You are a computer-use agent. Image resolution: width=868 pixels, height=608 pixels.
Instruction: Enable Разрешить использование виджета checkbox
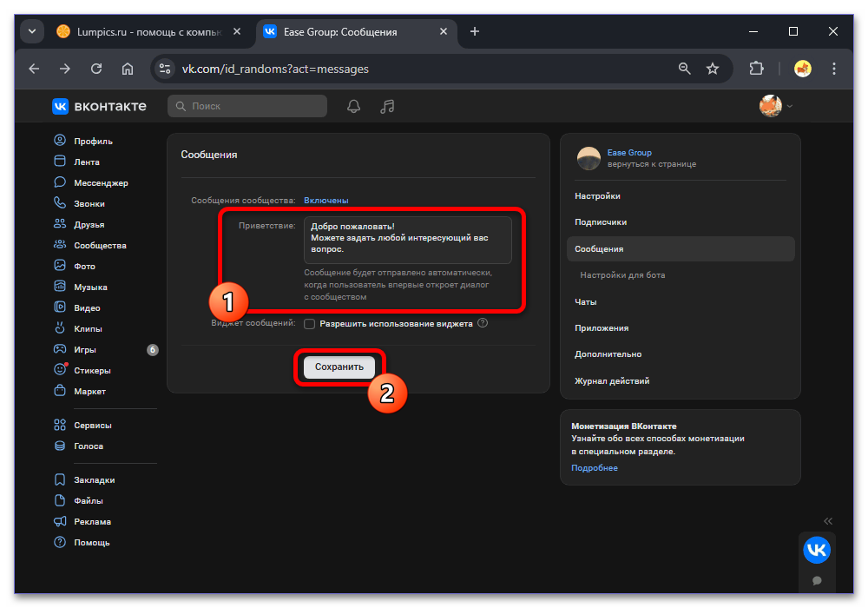click(x=310, y=324)
